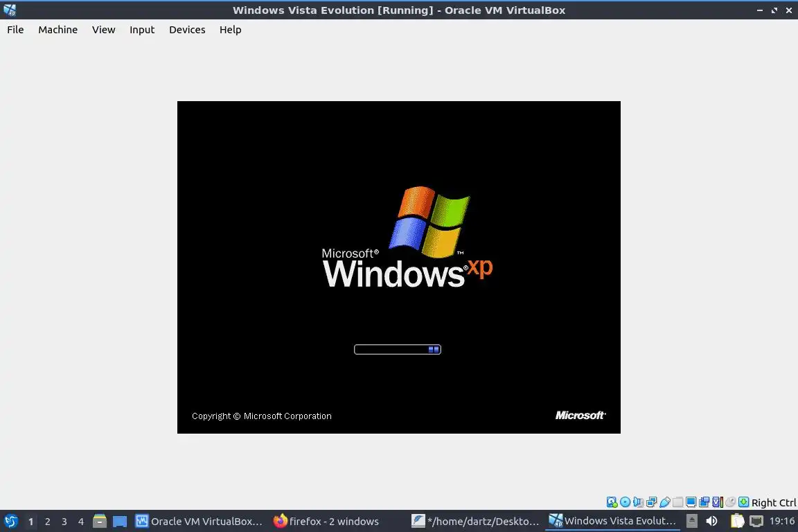Click the Windows XP boot progress bar
Image resolution: width=798 pixels, height=532 pixels.
tap(398, 349)
